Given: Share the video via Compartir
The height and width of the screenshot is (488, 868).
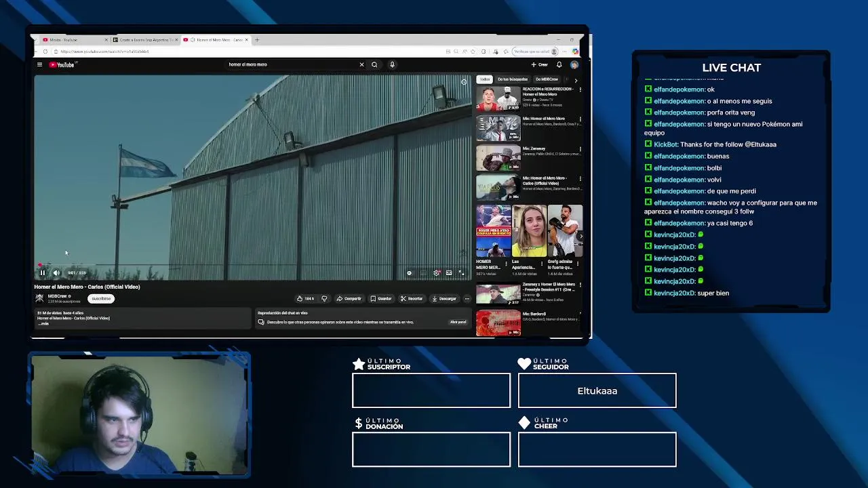Looking at the screenshot, I should (x=349, y=298).
